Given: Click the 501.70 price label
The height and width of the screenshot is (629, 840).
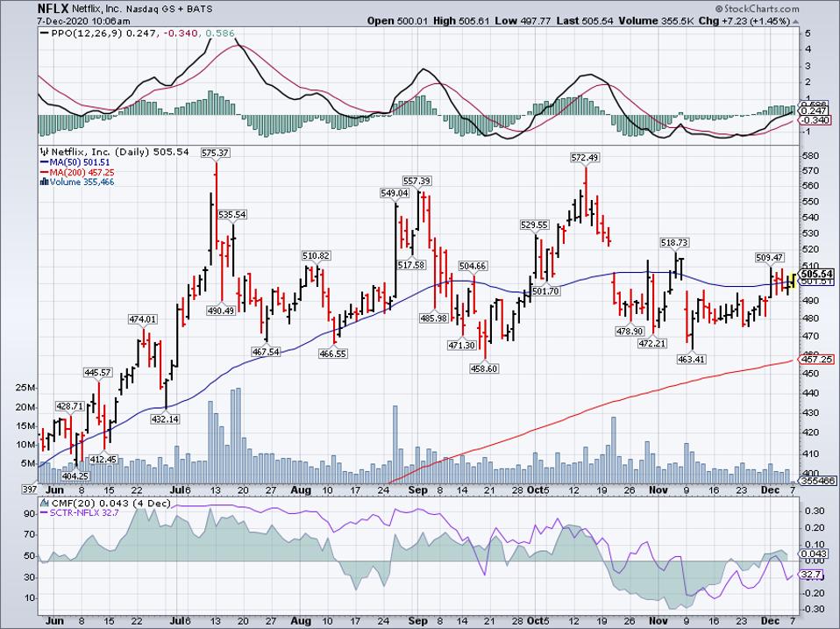Looking at the screenshot, I should coord(545,291).
